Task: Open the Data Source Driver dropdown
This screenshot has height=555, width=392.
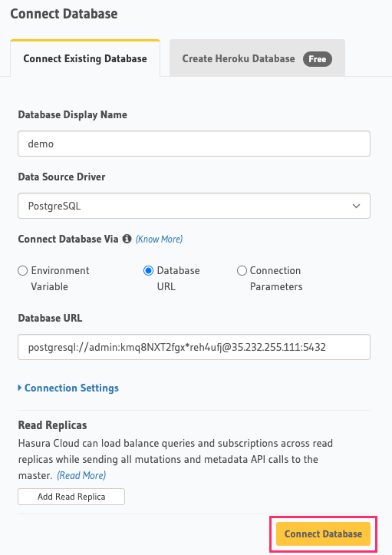Action: pos(194,206)
